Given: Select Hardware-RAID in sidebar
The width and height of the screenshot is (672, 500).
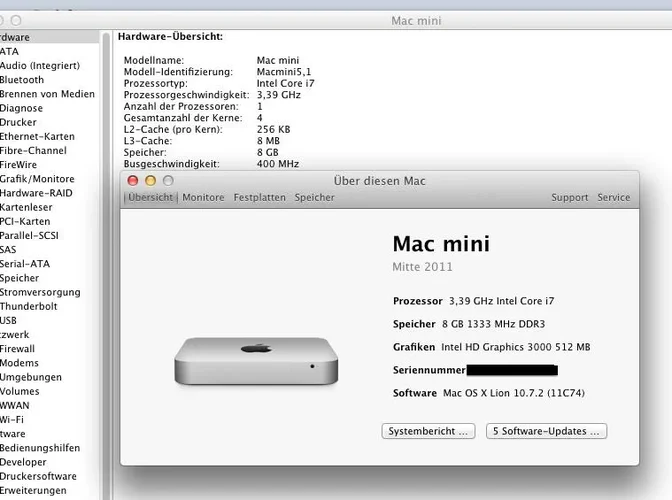Looking at the screenshot, I should coord(36,193).
